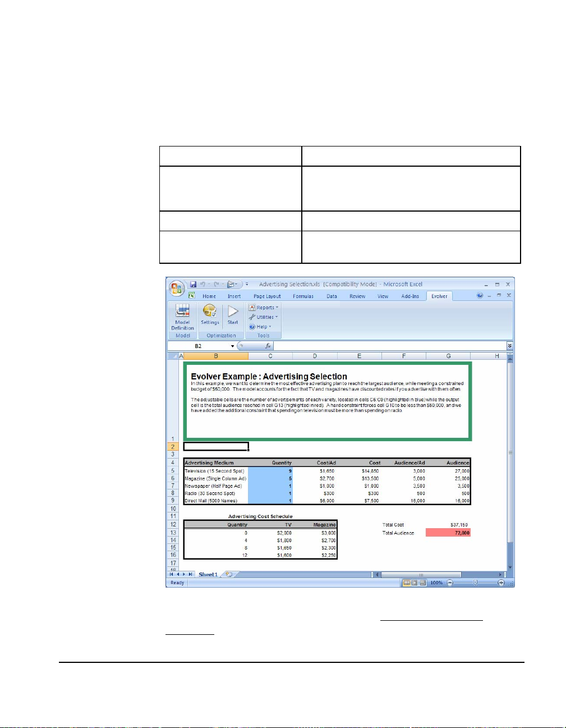Click the Insert Function fx button
Image resolution: width=566 pixels, height=728 pixels.
click(x=268, y=346)
